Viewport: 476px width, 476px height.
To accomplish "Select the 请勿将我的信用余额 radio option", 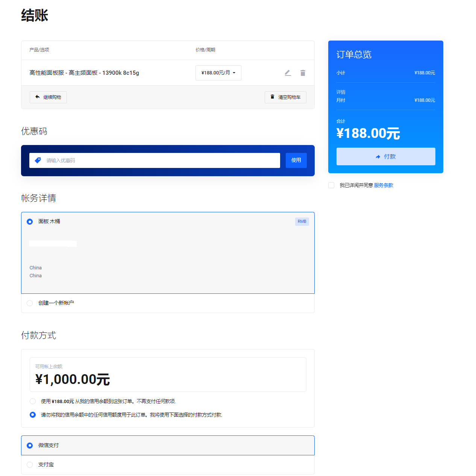I will [33, 415].
